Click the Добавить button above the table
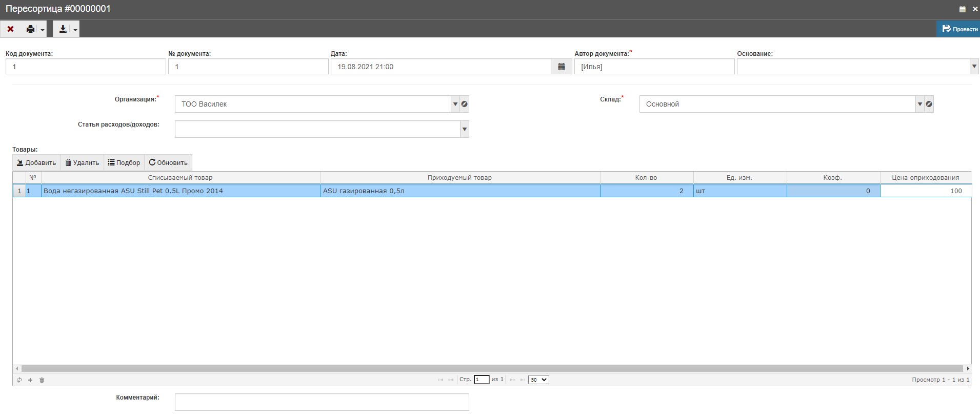Viewport: 980px width, 418px height. (x=36, y=162)
